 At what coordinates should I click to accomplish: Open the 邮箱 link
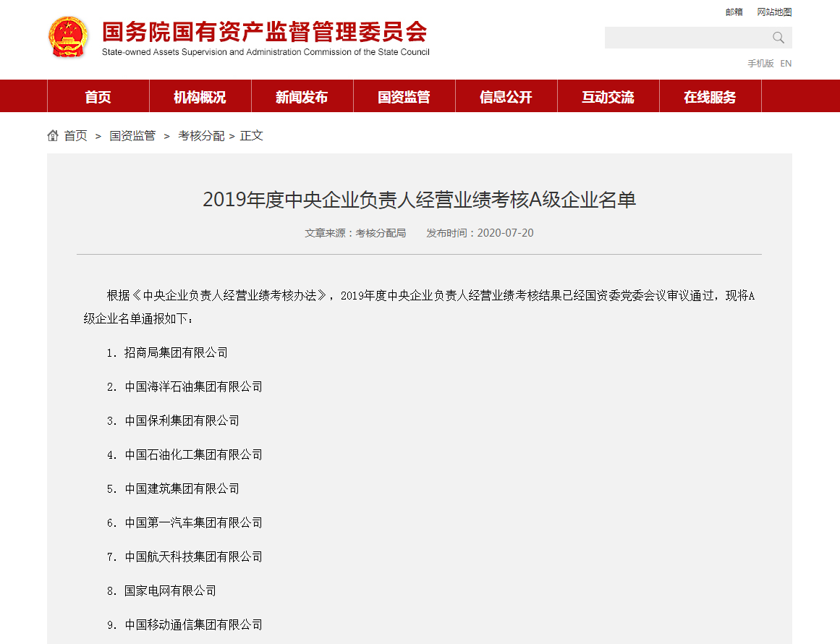(734, 12)
